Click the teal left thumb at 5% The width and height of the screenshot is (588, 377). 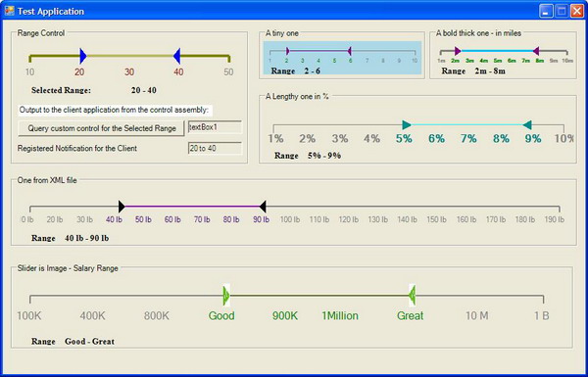coord(407,124)
